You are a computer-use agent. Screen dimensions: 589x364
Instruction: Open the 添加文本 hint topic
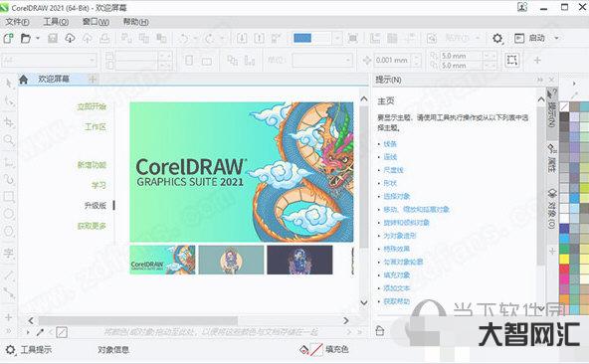click(397, 288)
